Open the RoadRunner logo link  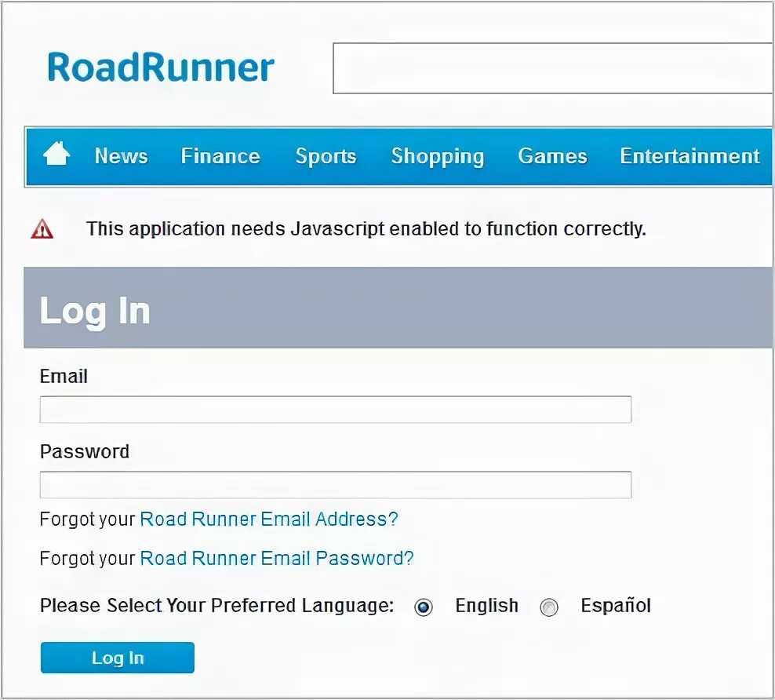click(x=161, y=67)
